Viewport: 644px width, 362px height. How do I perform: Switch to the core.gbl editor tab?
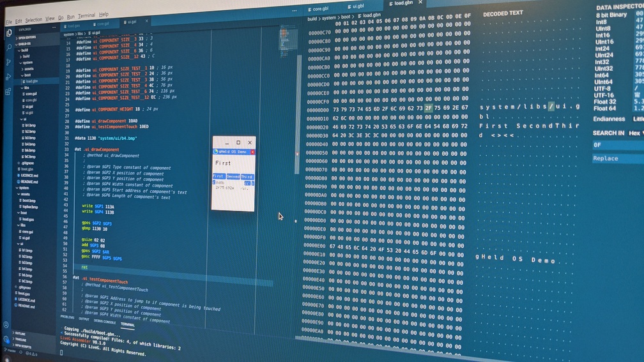[x=318, y=9]
